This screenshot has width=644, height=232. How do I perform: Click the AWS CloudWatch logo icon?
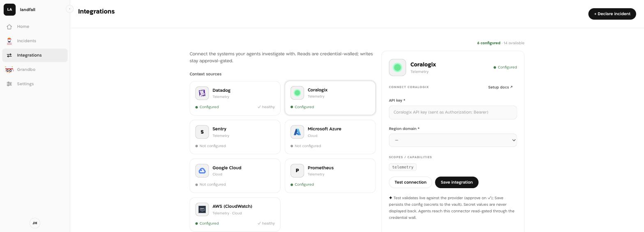pos(202,209)
